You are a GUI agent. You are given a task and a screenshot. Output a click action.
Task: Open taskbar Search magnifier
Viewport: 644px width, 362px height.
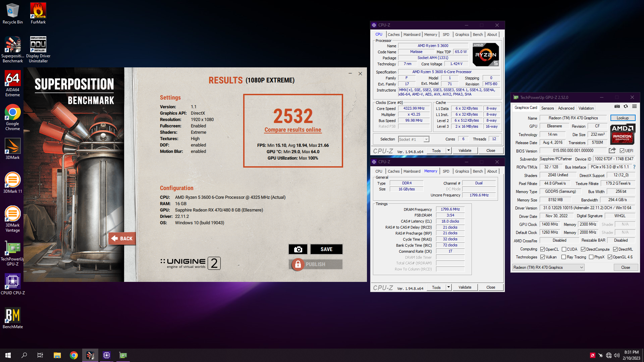tap(24, 355)
